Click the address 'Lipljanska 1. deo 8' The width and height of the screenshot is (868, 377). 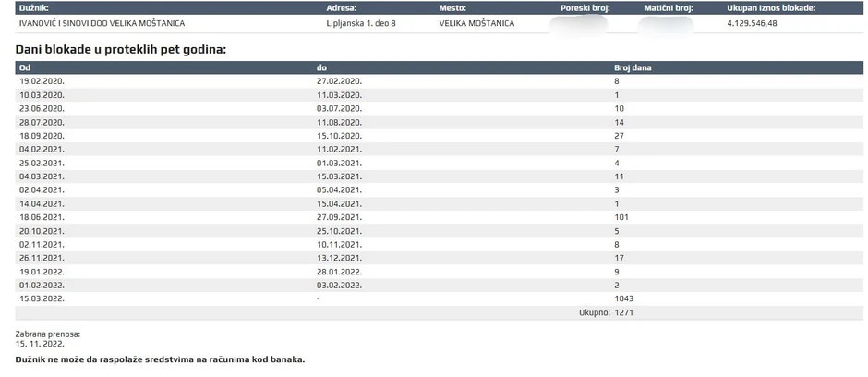[x=361, y=23]
